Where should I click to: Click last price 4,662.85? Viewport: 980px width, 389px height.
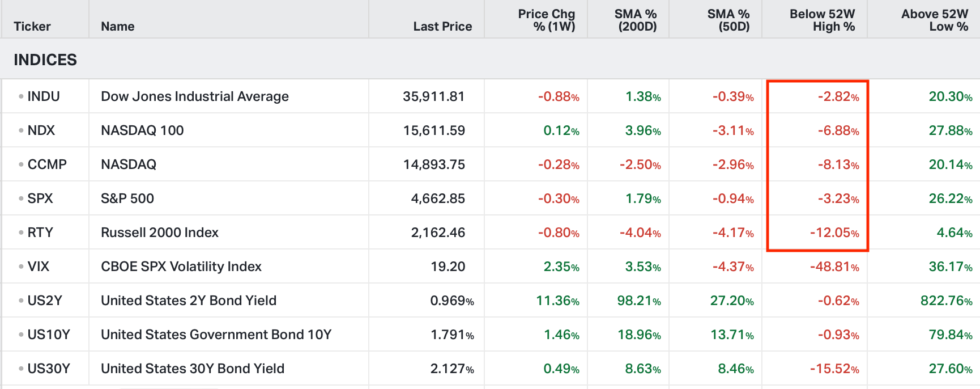(x=438, y=198)
